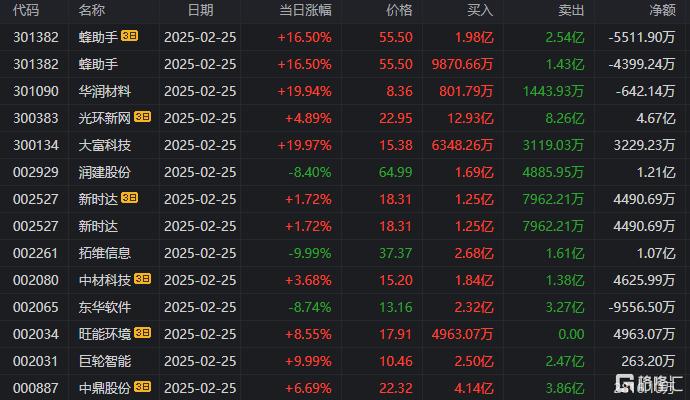Viewport: 690px width, 400px height.
Task: Select stock code 300134
Action: point(36,145)
